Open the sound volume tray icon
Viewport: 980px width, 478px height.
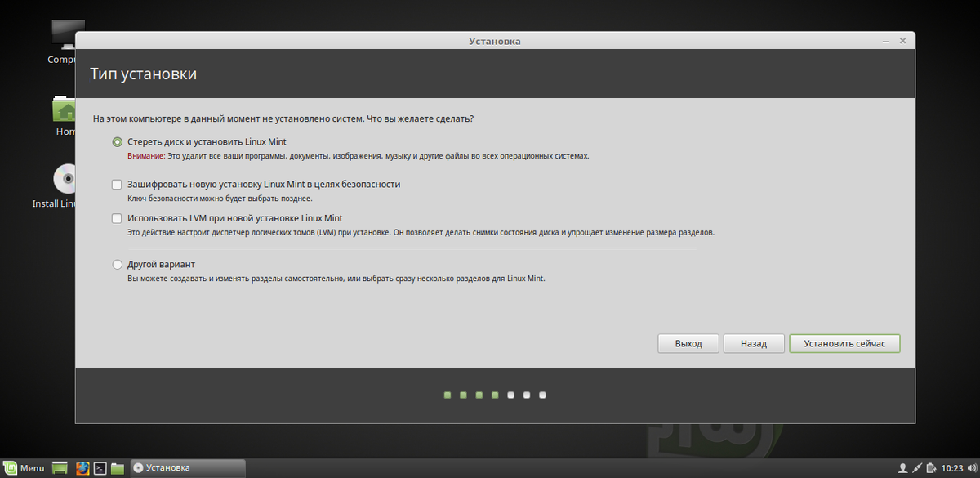coord(972,468)
